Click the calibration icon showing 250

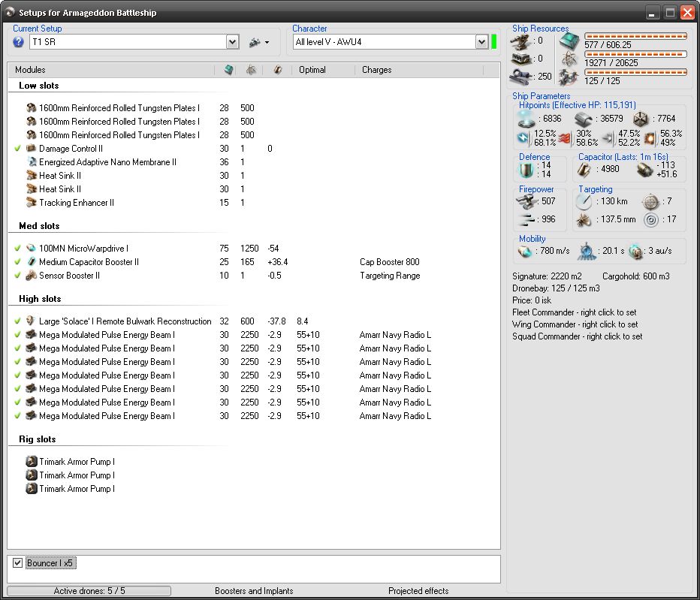point(521,76)
